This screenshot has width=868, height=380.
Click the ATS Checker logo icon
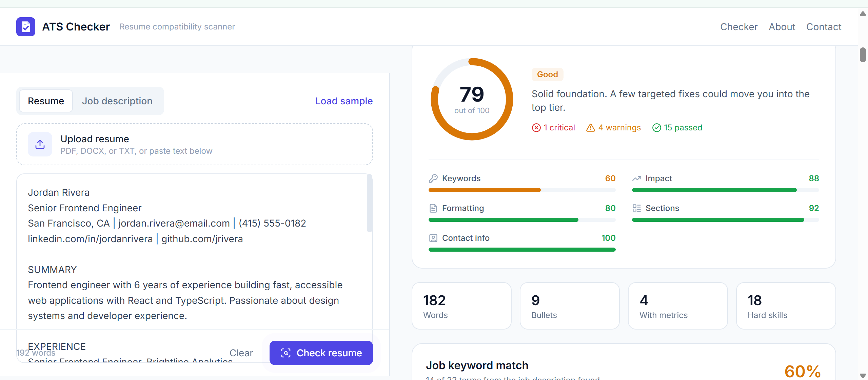[x=26, y=27]
